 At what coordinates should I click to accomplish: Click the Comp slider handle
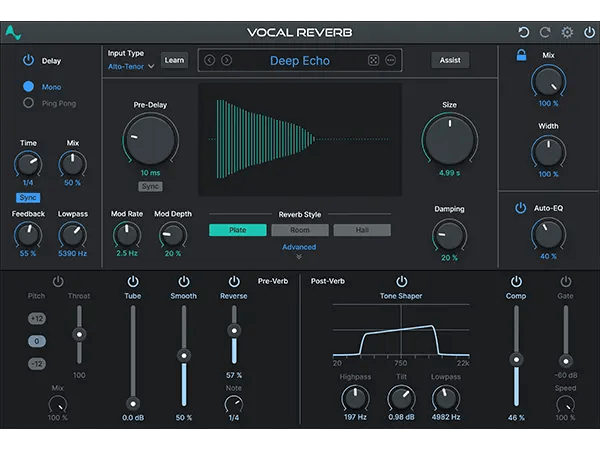click(516, 360)
